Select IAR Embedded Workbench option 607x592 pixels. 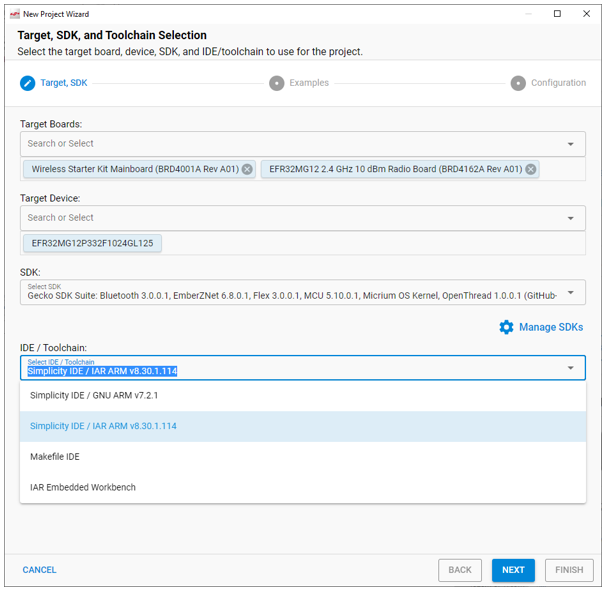(x=303, y=487)
